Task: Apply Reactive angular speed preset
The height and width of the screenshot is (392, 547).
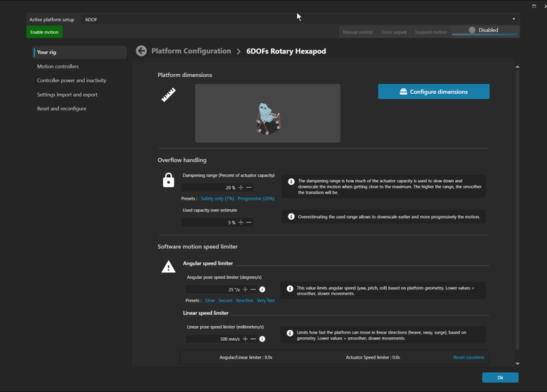Action: (x=244, y=300)
